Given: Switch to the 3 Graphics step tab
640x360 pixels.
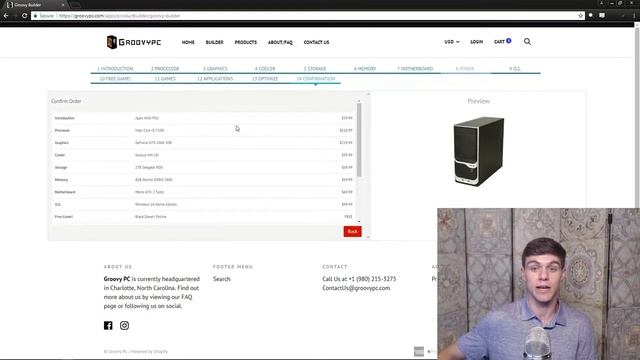Looking at the screenshot, I should [215, 69].
